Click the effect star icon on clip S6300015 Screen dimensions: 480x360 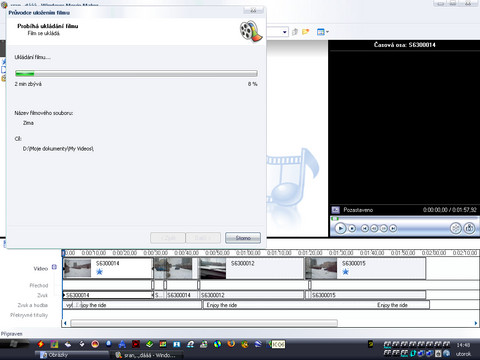click(345, 272)
